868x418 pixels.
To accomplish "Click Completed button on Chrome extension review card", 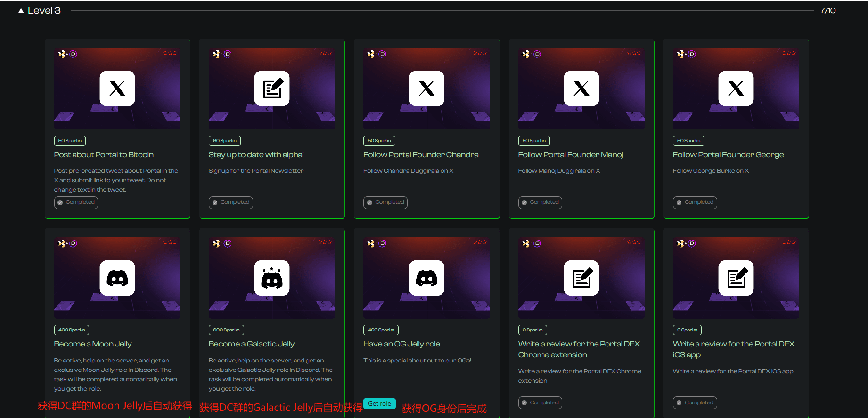I will (x=540, y=403).
